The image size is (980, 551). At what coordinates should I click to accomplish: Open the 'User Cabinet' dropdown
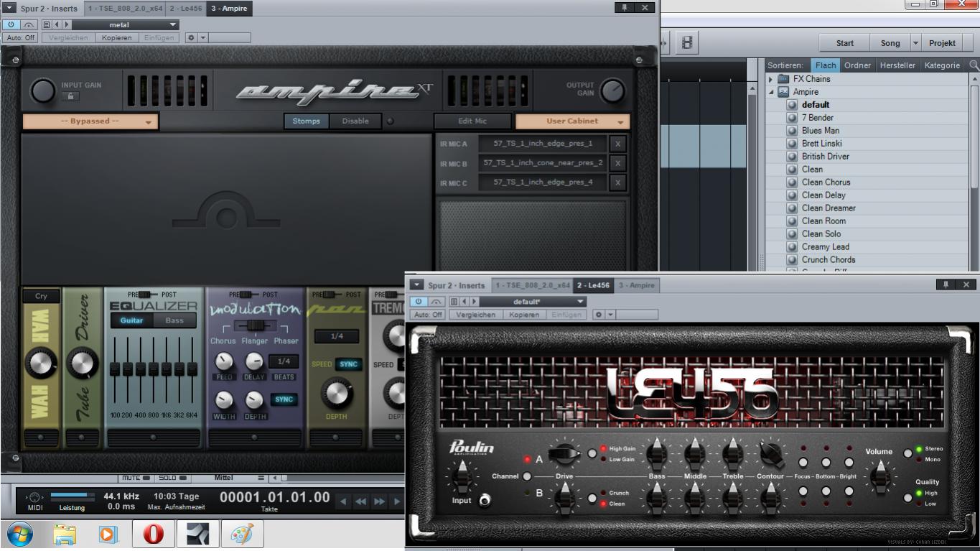click(x=572, y=121)
